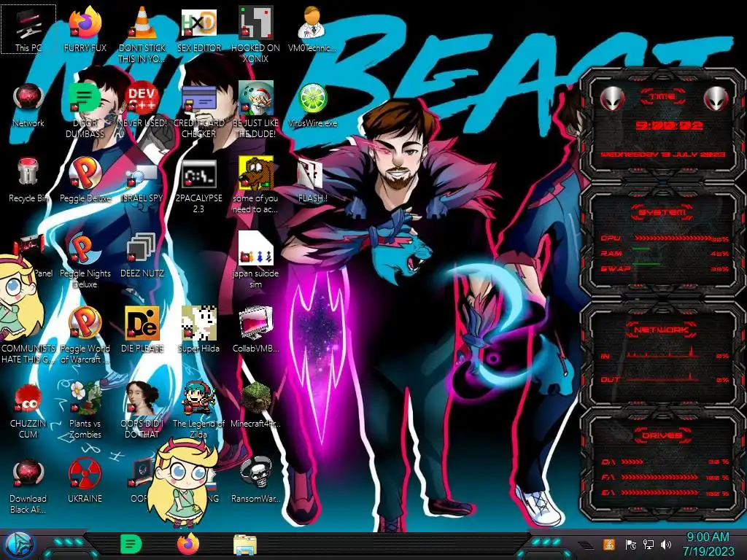Viewport: 747px width, 560px height.
Task: Open the VM0Technic... desktop shortcut
Action: click(x=312, y=28)
